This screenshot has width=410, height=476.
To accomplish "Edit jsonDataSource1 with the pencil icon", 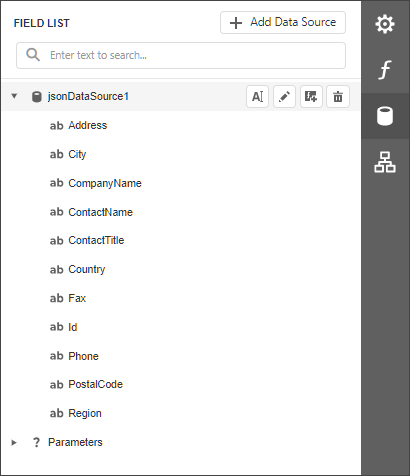I will (x=284, y=97).
